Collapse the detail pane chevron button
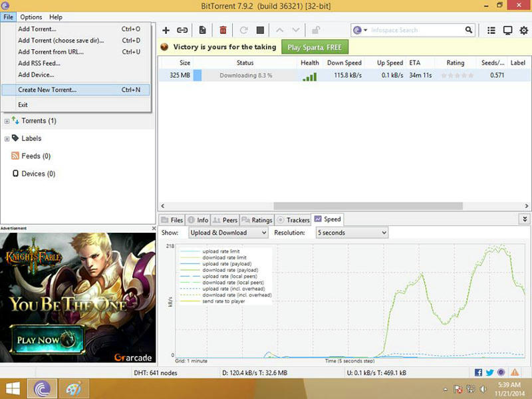The height and width of the screenshot is (399, 532). click(x=525, y=219)
